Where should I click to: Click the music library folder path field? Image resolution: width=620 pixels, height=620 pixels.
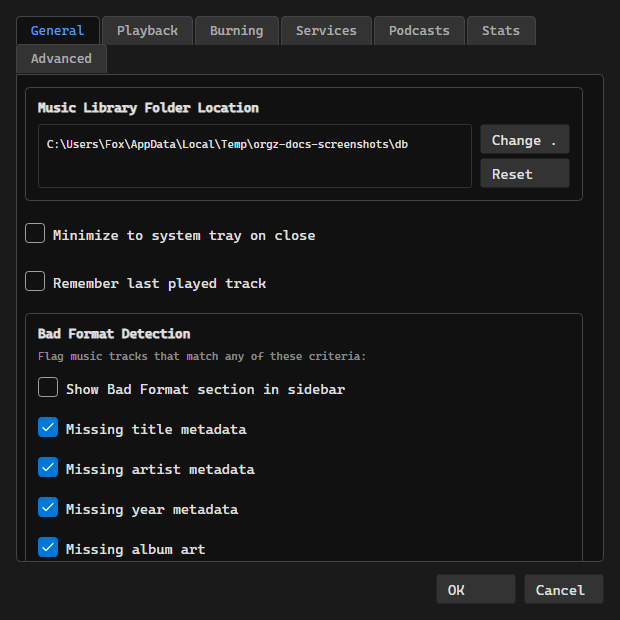(x=255, y=156)
